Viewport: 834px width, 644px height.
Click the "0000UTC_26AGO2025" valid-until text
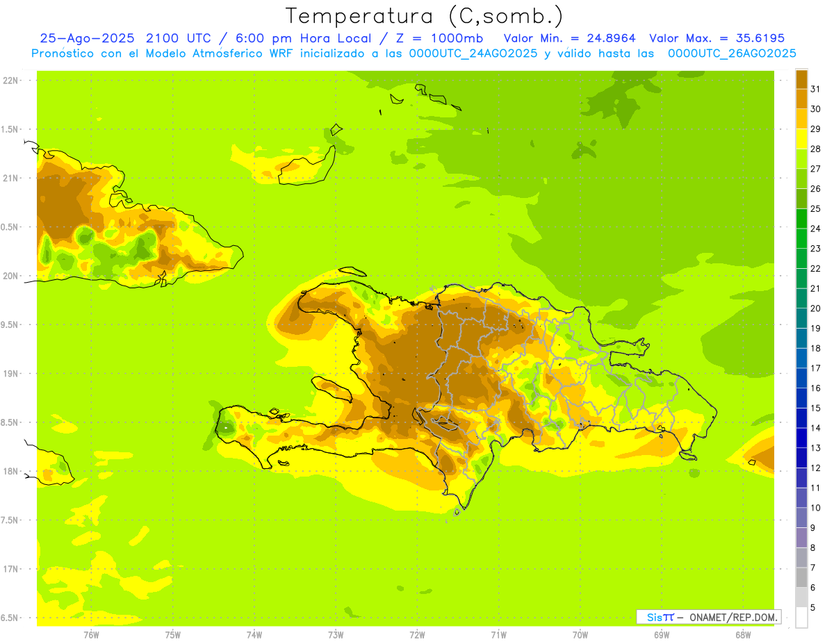click(732, 53)
